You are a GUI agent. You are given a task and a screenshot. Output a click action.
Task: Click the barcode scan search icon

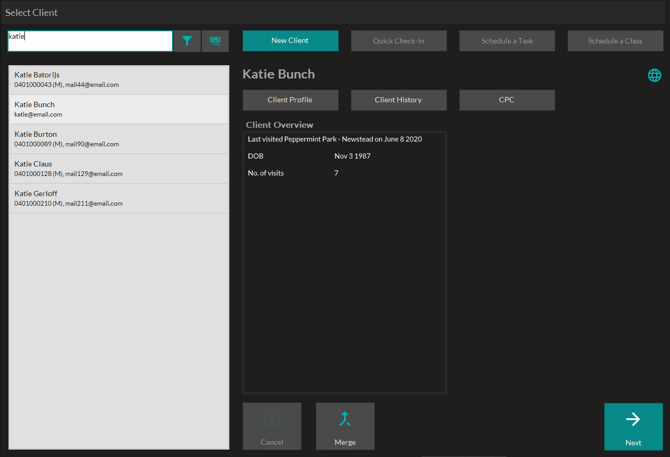[215, 41]
